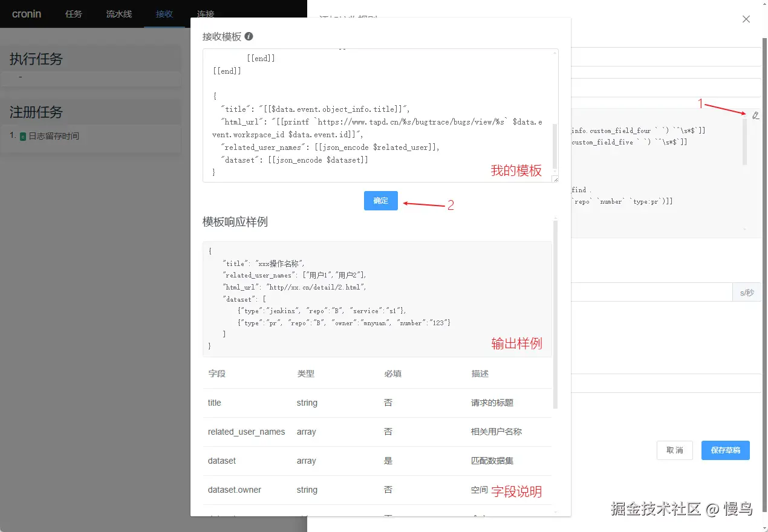Click the pencil edit icon on the template preview

pyautogui.click(x=755, y=115)
